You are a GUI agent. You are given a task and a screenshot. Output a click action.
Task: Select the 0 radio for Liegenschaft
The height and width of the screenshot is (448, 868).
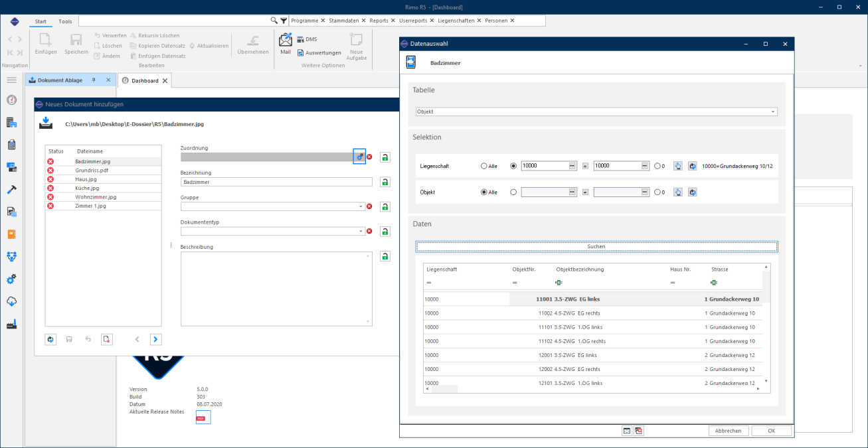tap(657, 166)
